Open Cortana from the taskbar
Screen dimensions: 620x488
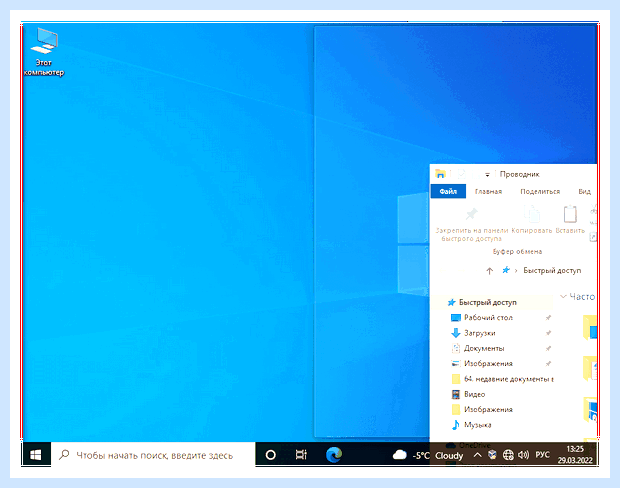point(270,455)
